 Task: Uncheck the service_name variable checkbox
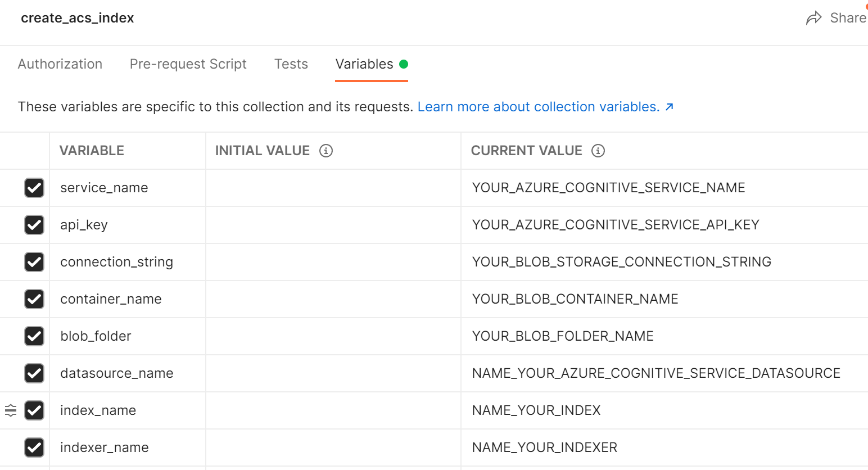[34, 188]
